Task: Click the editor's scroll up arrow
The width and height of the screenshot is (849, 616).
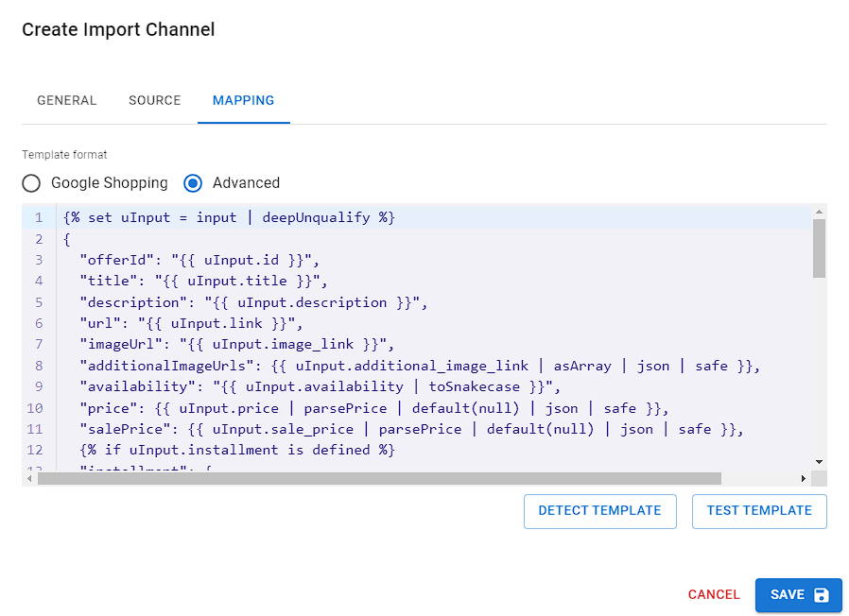Action: [819, 212]
